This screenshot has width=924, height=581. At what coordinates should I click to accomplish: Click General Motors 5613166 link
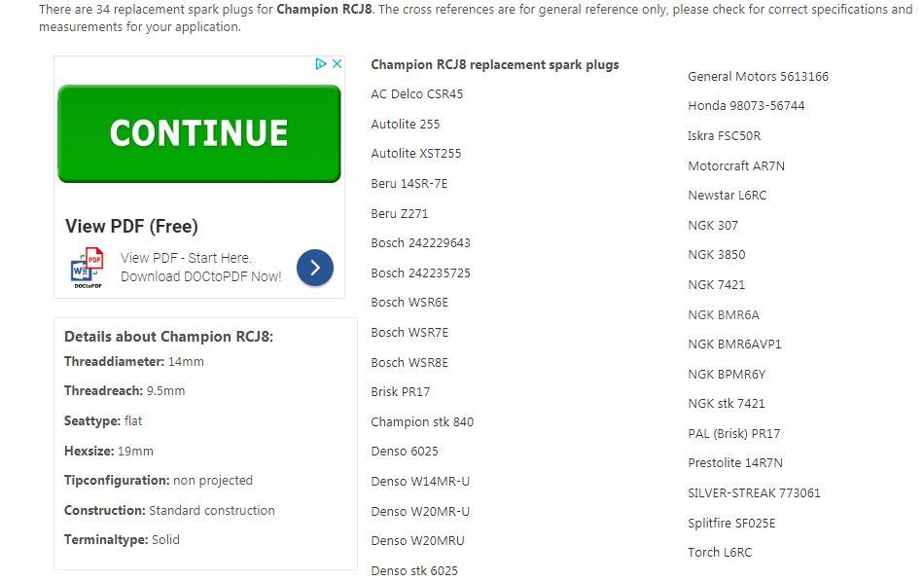click(x=758, y=77)
